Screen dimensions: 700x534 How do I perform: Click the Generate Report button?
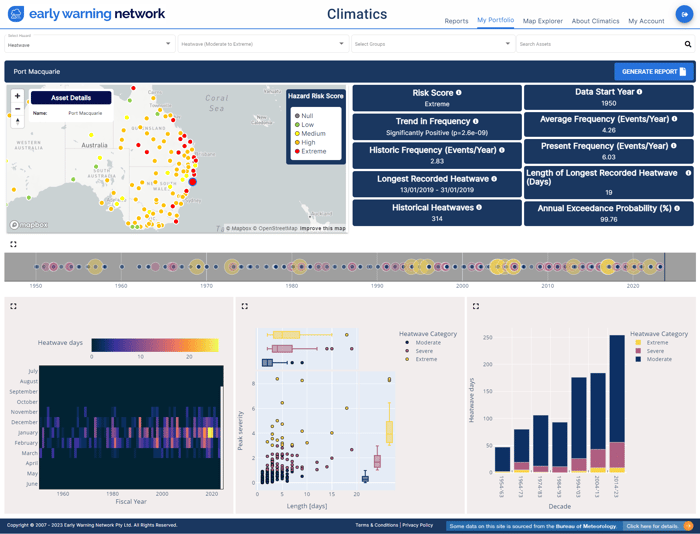(x=654, y=71)
